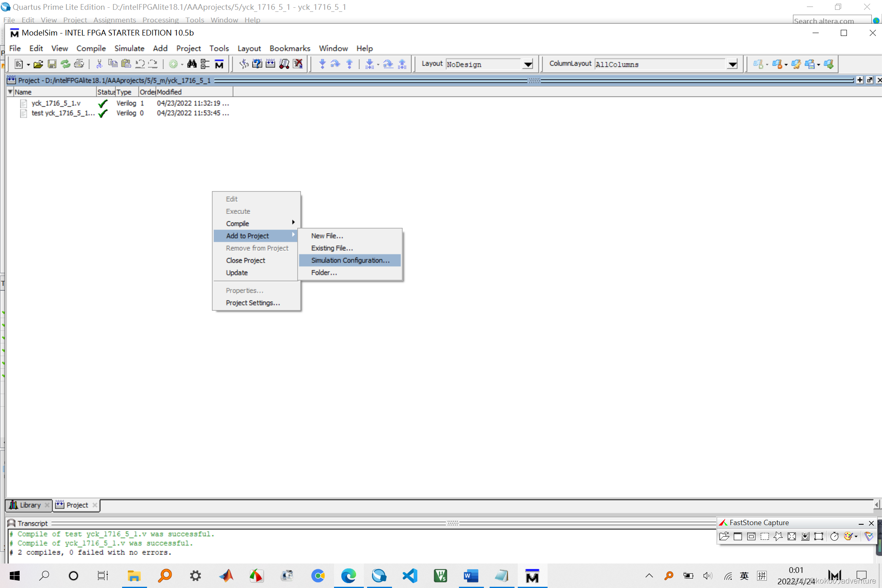Open the ModelSim Tools menu
The image size is (882, 588).
[219, 48]
